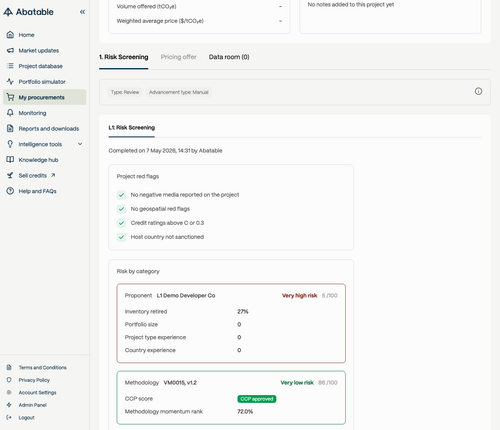Open Portfolio simulator

click(x=45, y=82)
